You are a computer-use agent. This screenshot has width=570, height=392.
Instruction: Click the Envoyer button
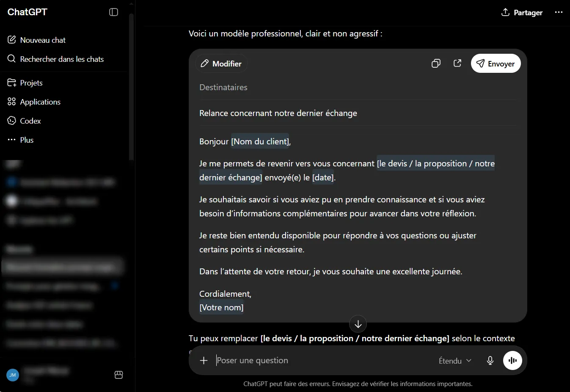point(496,63)
